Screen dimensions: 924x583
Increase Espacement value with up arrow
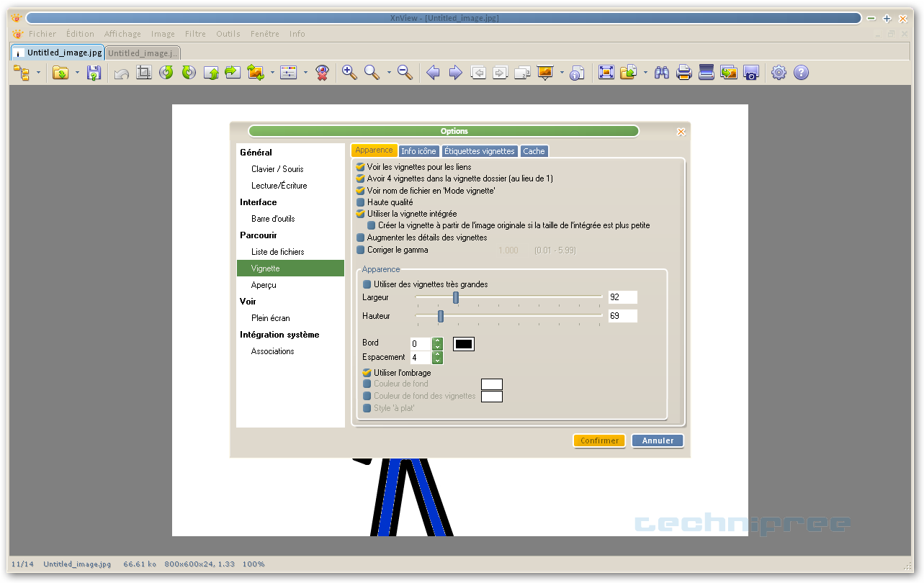click(437, 354)
